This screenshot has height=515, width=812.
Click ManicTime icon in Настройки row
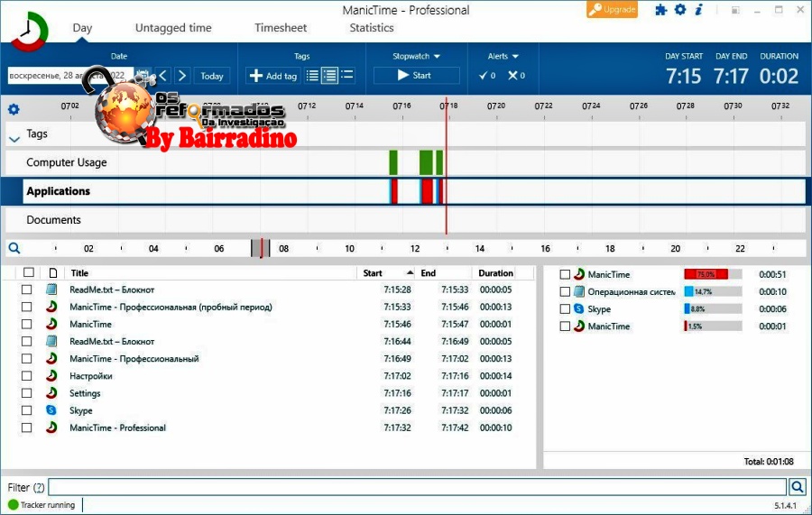pos(51,376)
